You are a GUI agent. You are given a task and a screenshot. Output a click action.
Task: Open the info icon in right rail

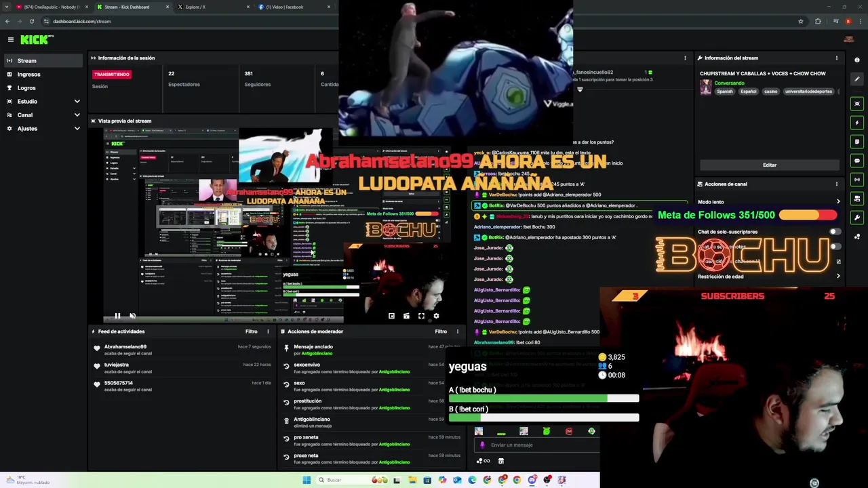pyautogui.click(x=857, y=60)
